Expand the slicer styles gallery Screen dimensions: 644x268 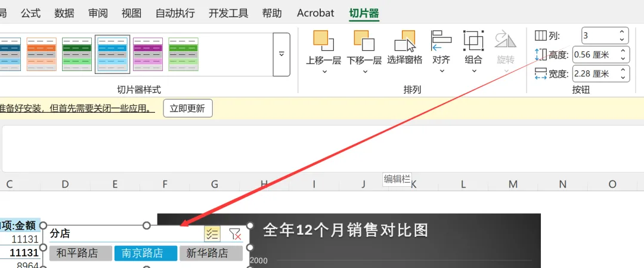point(281,54)
